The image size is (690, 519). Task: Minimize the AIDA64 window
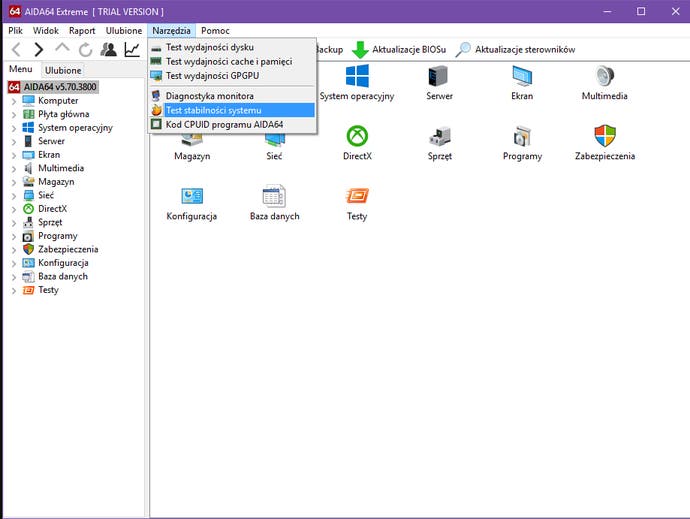coord(608,11)
